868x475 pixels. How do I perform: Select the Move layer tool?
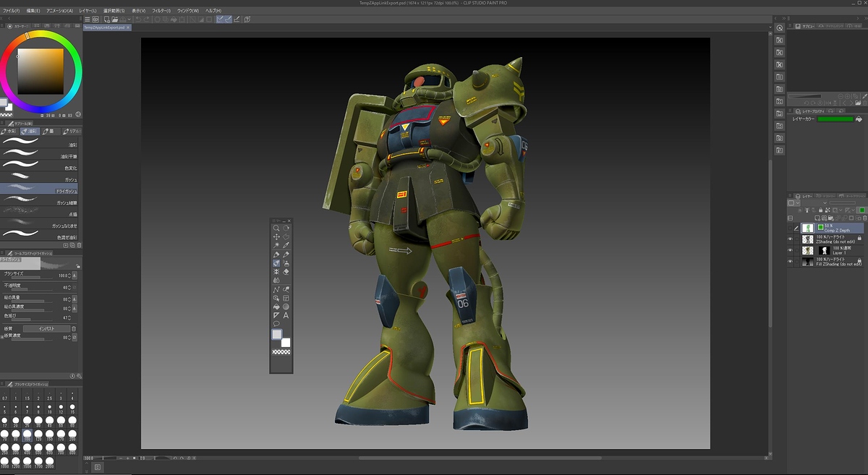(276, 237)
